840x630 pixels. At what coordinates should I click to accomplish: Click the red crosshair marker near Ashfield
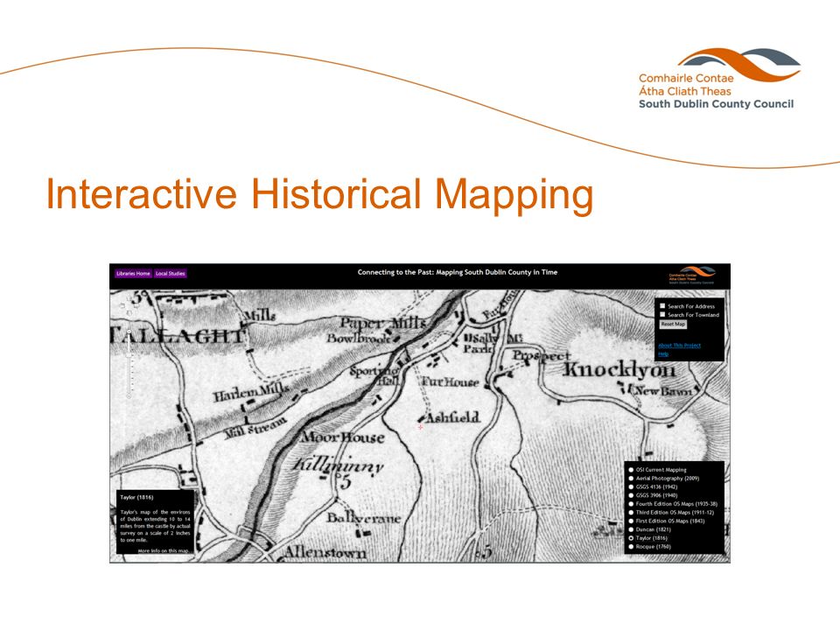coord(421,427)
